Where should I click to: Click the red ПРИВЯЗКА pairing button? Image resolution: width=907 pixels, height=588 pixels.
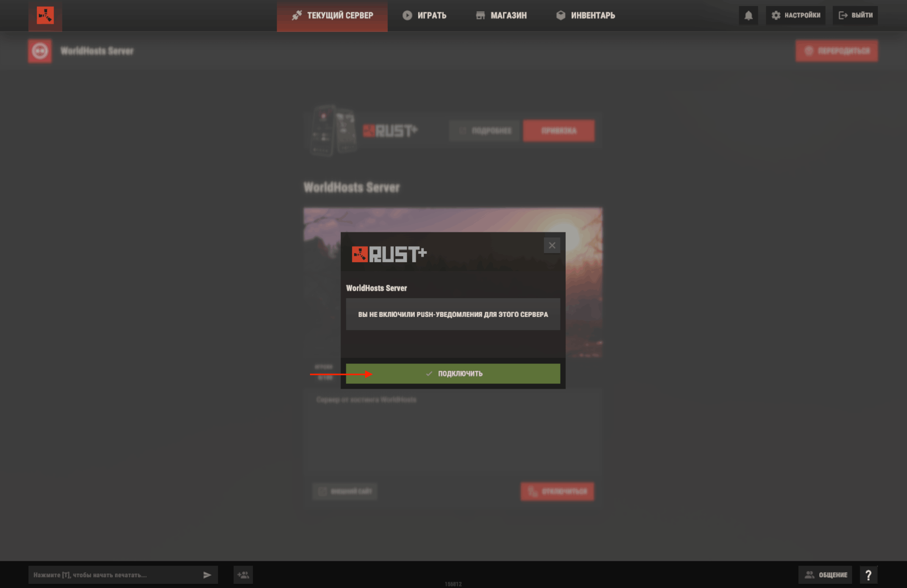pyautogui.click(x=559, y=131)
